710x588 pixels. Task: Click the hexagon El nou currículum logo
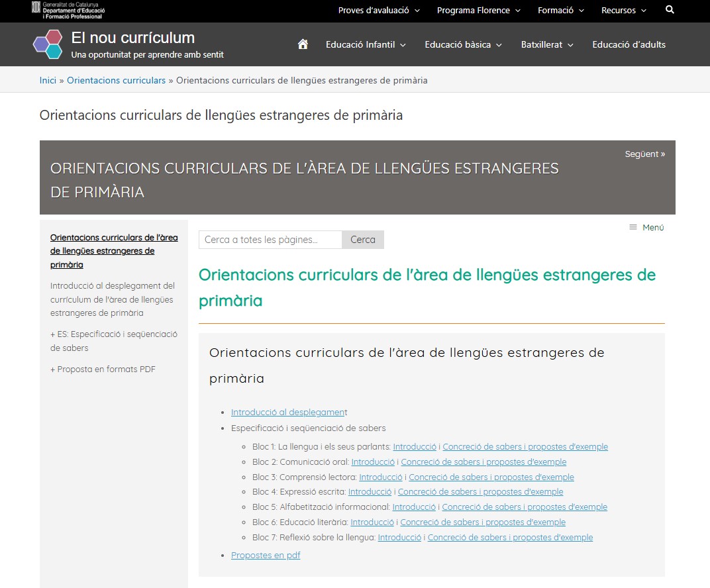tap(48, 44)
